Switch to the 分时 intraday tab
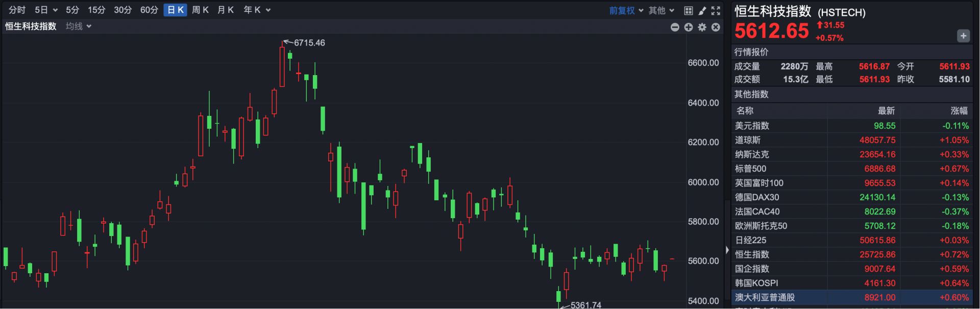This screenshot has width=980, height=309. [17, 10]
